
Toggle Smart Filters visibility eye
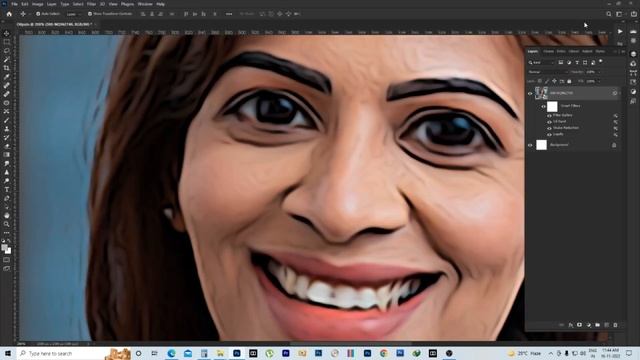(543, 107)
